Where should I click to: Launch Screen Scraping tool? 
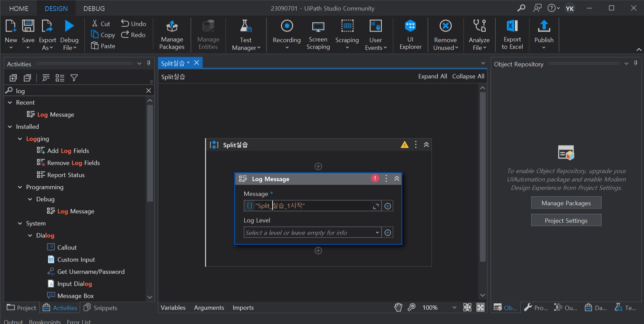click(318, 35)
